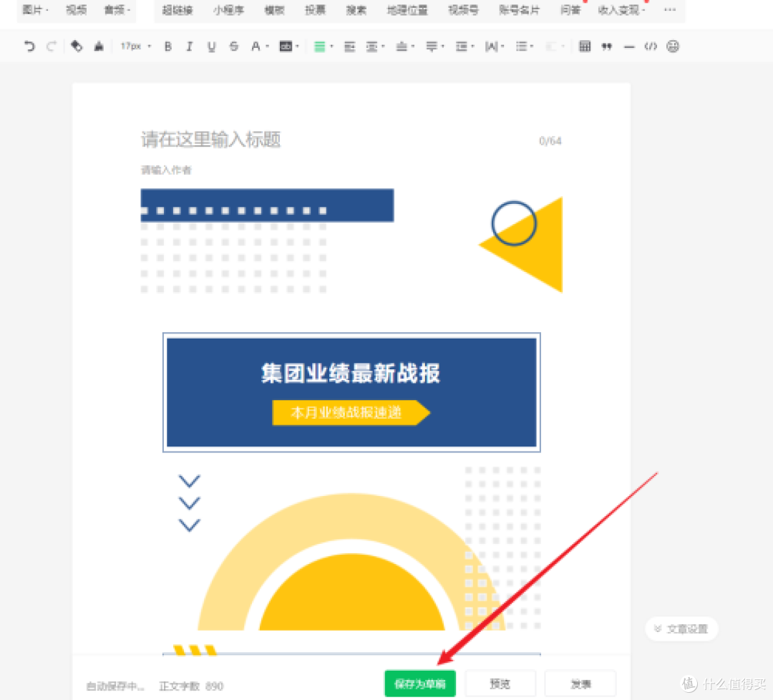The width and height of the screenshot is (773, 700).
Task: Open the 收入变现 monetization menu
Action: pos(621,10)
